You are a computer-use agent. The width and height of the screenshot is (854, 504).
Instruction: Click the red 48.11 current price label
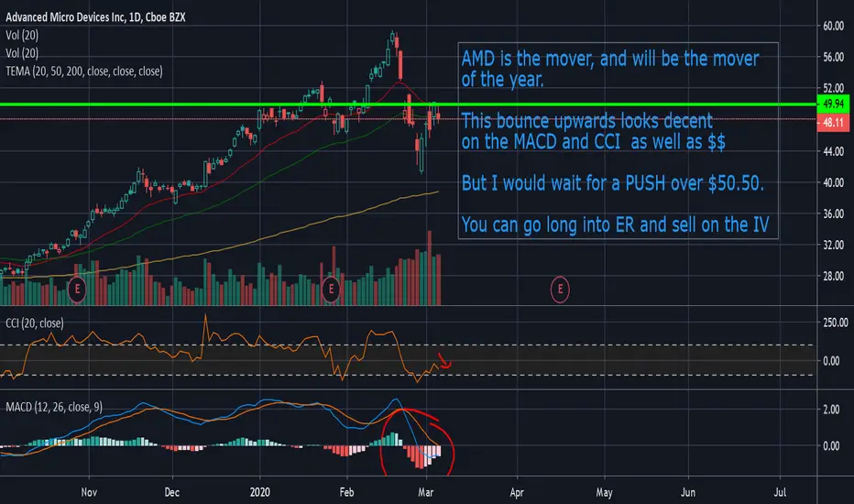pos(833,123)
